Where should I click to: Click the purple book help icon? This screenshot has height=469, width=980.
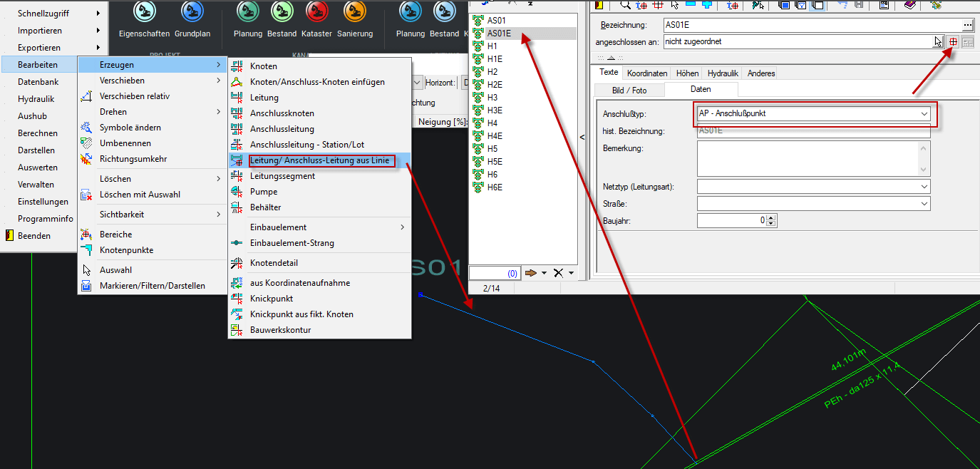point(910,5)
